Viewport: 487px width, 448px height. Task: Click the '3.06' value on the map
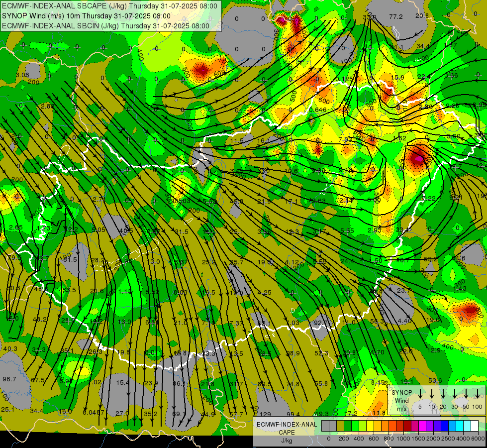point(22,75)
